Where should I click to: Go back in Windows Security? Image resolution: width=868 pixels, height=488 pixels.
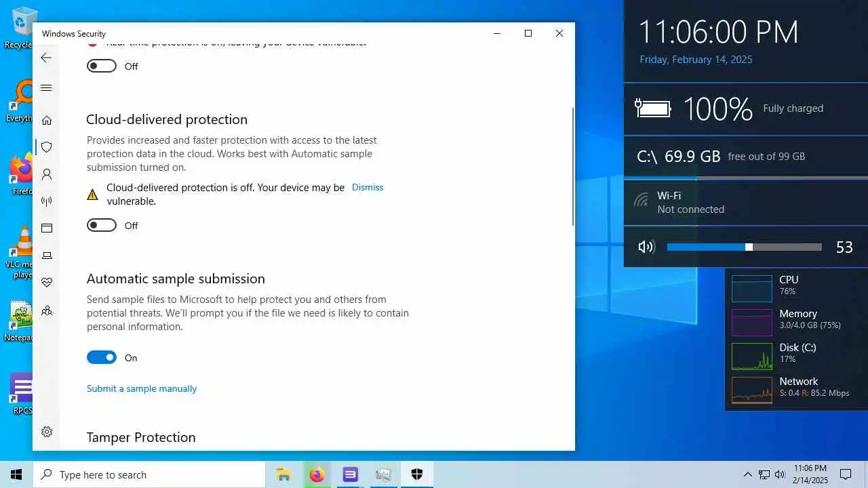pyautogui.click(x=46, y=58)
